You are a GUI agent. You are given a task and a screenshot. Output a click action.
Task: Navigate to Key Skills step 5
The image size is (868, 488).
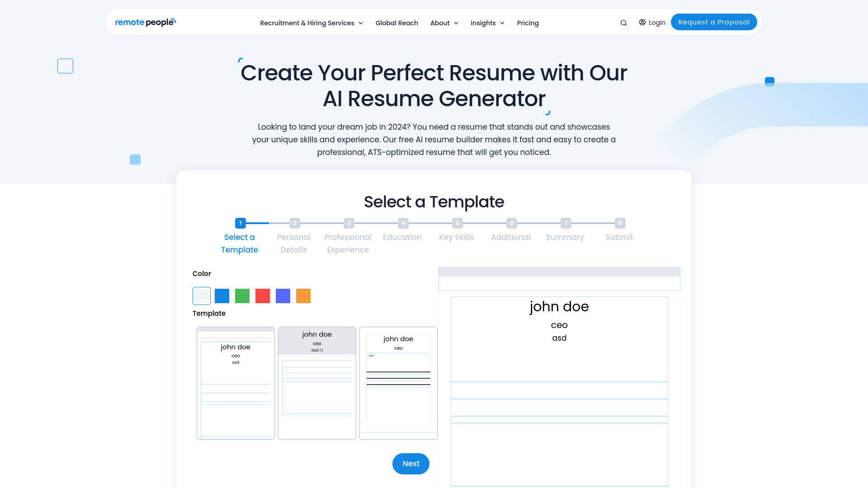click(x=457, y=223)
